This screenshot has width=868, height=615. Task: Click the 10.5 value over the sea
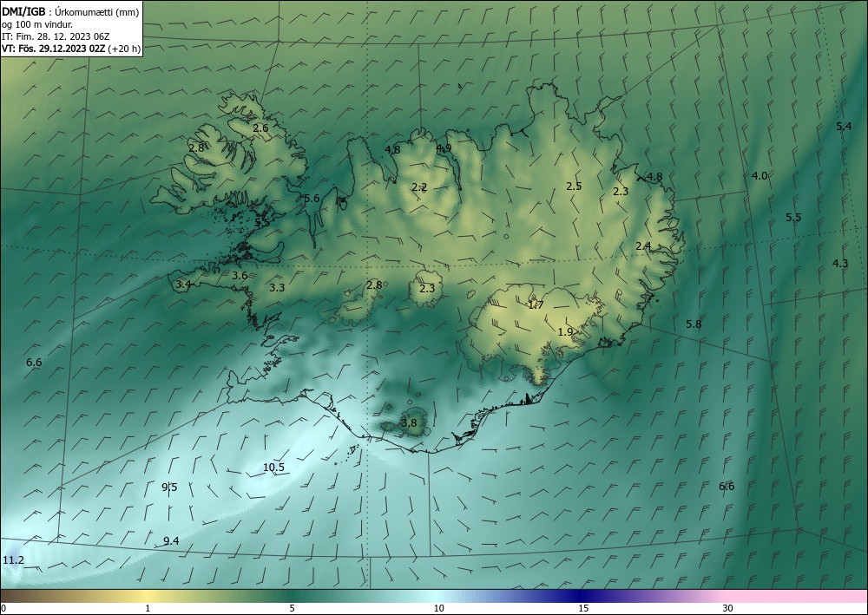[273, 468]
